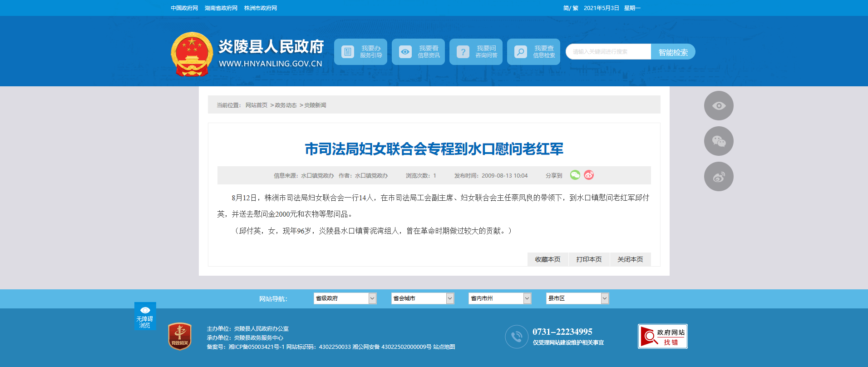Screen dimensions: 868x367
Task: Open the 中国政府网 top link
Action: tap(184, 8)
